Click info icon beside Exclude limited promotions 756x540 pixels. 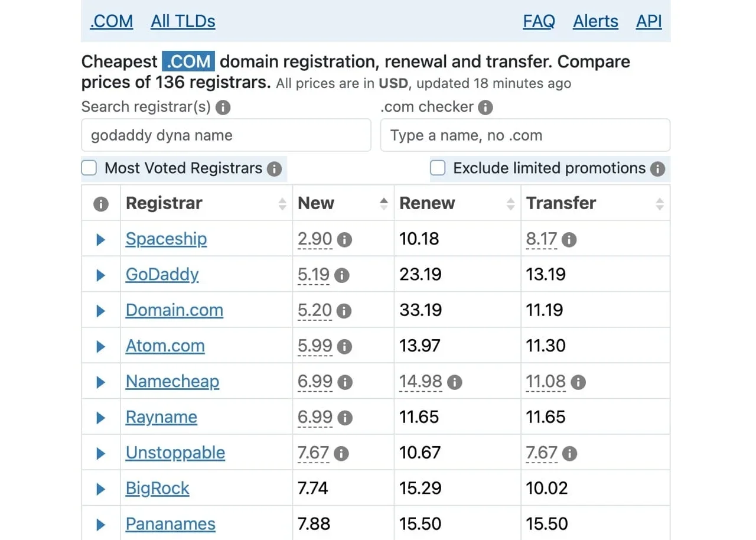(x=657, y=169)
